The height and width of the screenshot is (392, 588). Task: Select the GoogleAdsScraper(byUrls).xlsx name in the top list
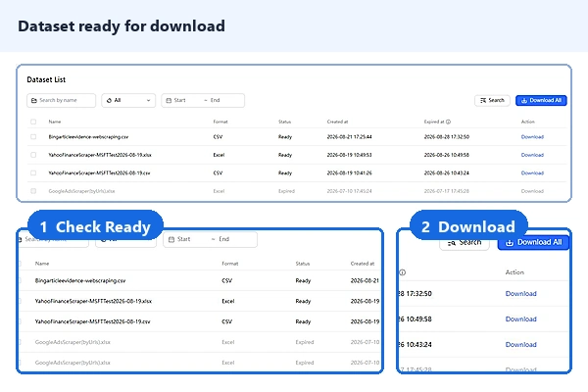(x=81, y=191)
